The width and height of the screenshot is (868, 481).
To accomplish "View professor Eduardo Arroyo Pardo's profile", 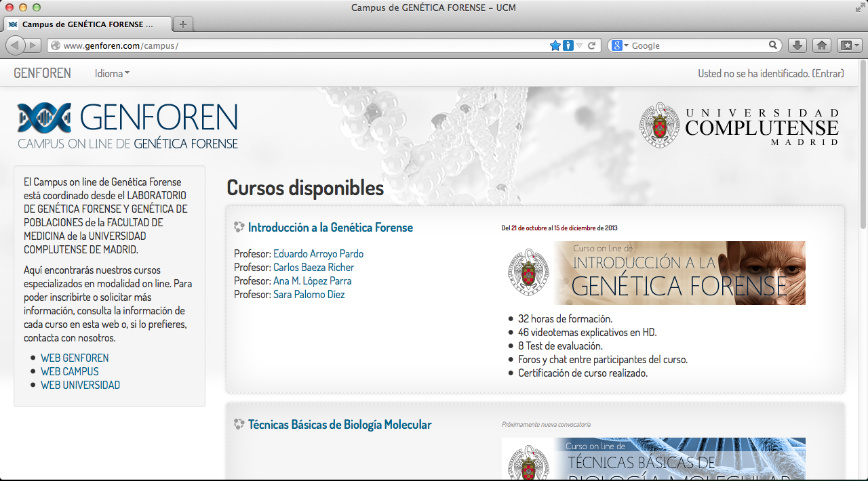I will [318, 254].
